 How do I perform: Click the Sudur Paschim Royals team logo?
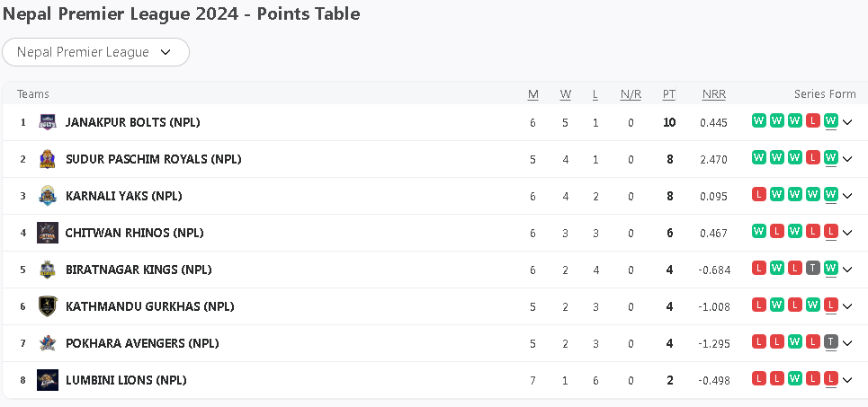48,159
